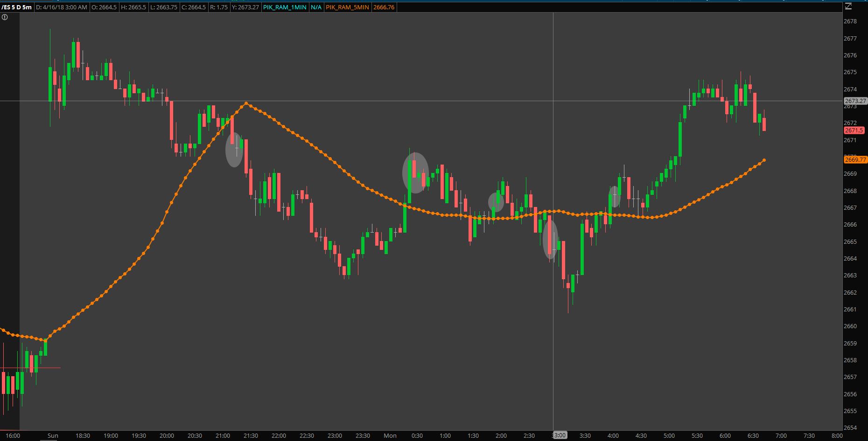
Task: Click the date field D: 4/16/18 3:00 AM
Action: coord(61,7)
